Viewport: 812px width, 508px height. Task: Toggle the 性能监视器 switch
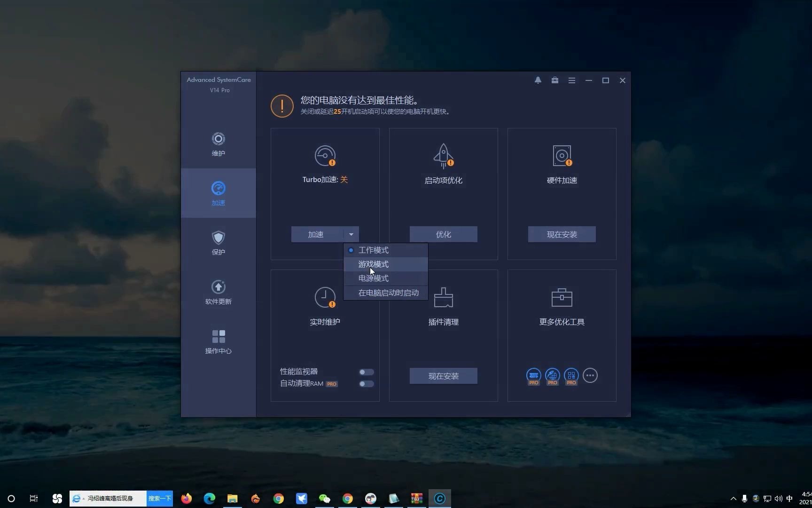(367, 372)
